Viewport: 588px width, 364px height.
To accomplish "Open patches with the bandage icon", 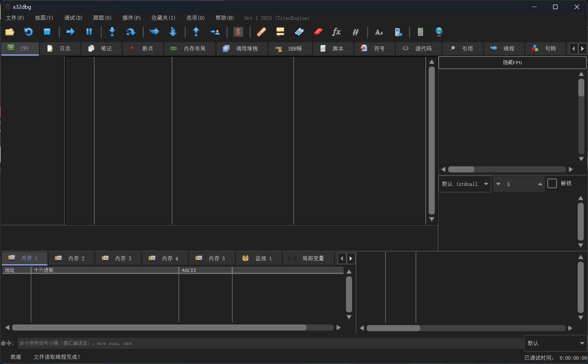I will [261, 32].
